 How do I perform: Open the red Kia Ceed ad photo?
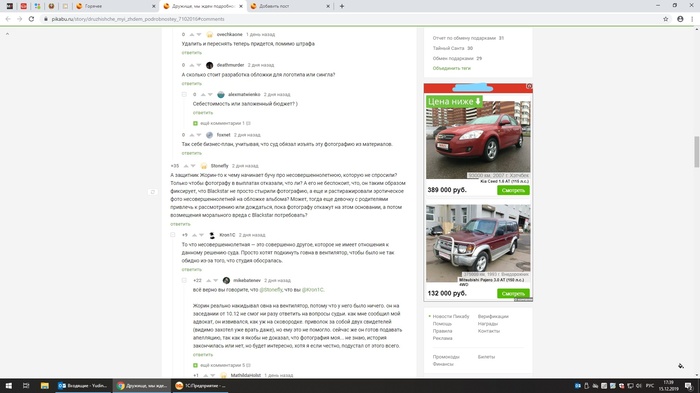(478, 140)
